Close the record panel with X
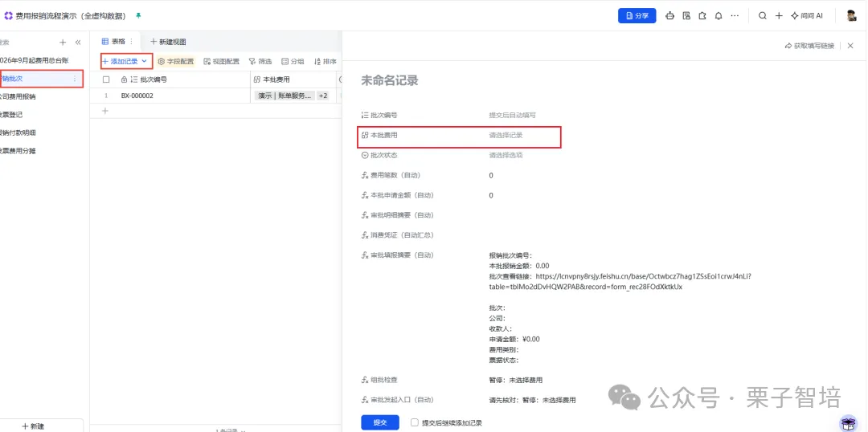The width and height of the screenshot is (868, 432). point(850,46)
